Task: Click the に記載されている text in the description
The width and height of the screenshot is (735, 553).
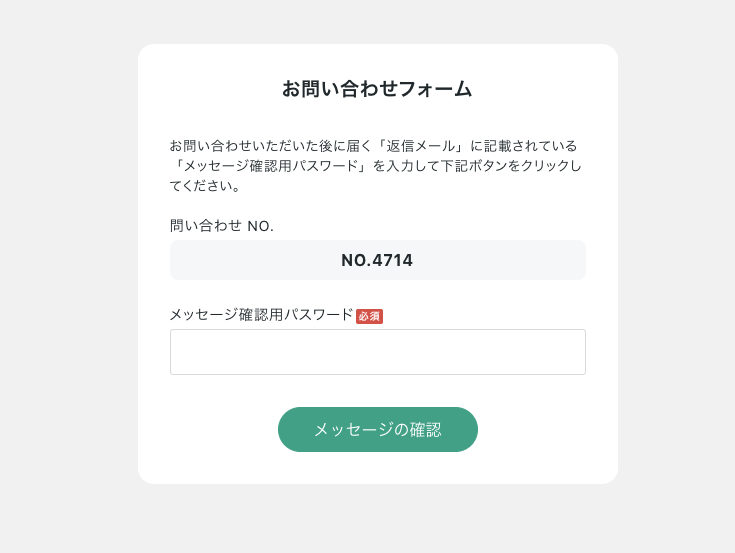Action: [524, 146]
